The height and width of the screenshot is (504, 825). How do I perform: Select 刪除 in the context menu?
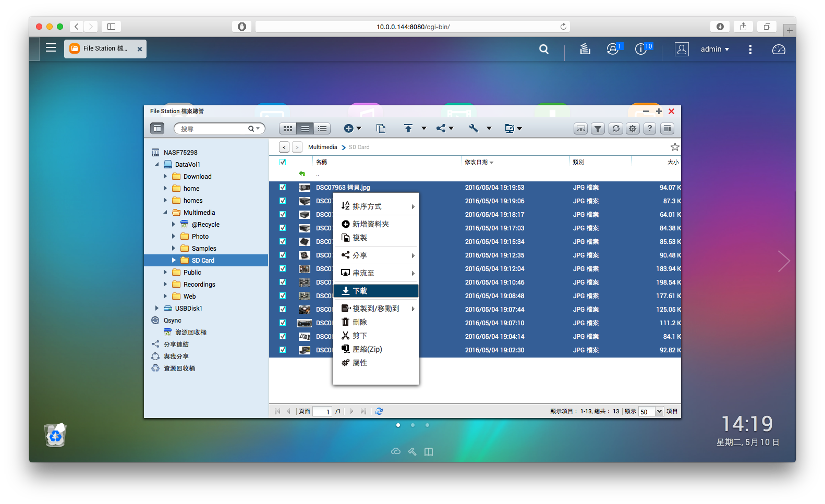tap(376, 322)
